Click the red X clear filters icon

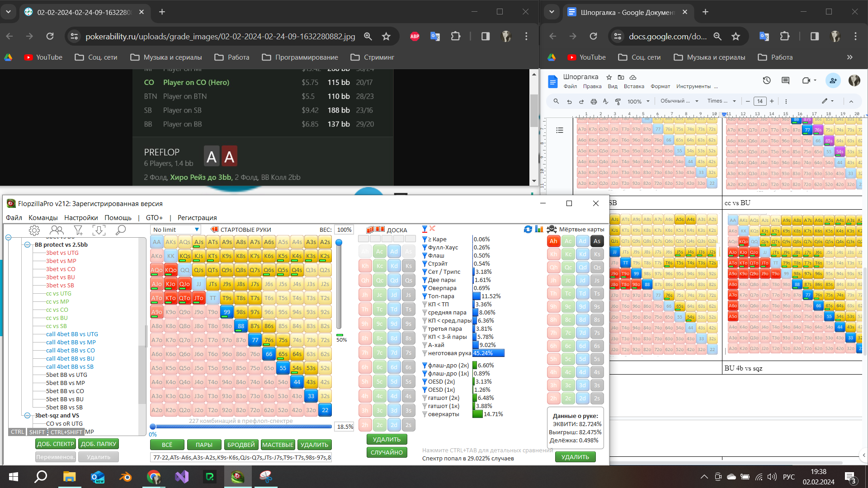(x=432, y=229)
